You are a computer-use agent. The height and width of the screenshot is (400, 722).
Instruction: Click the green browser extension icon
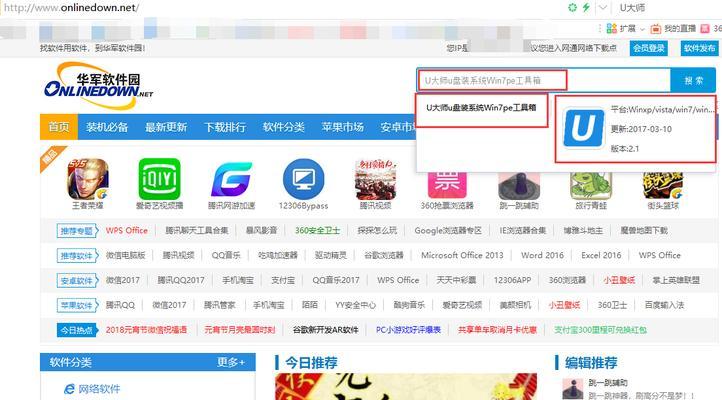[x=572, y=7]
